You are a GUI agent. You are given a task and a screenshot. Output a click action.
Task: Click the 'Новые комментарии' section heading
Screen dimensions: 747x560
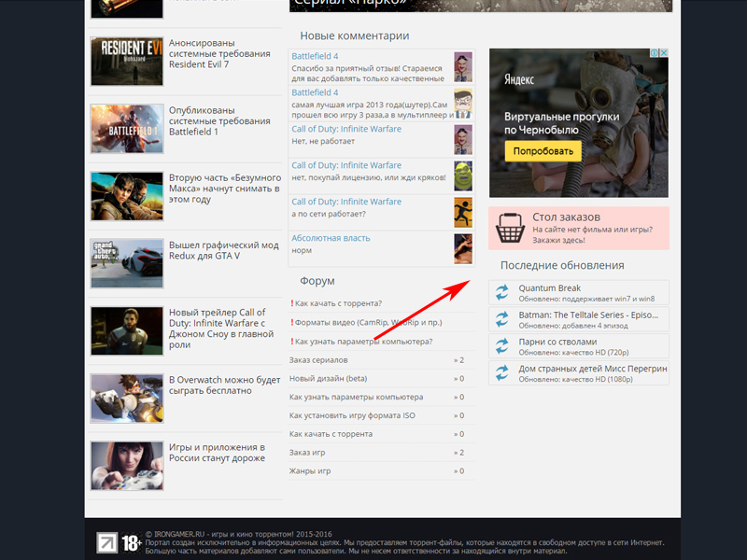click(355, 35)
